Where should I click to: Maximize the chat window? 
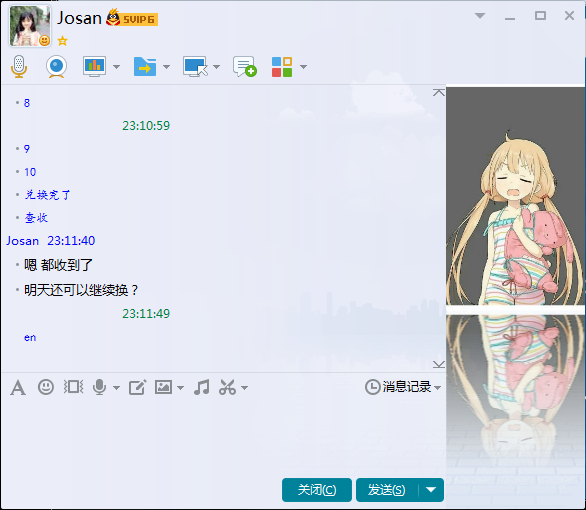point(540,16)
